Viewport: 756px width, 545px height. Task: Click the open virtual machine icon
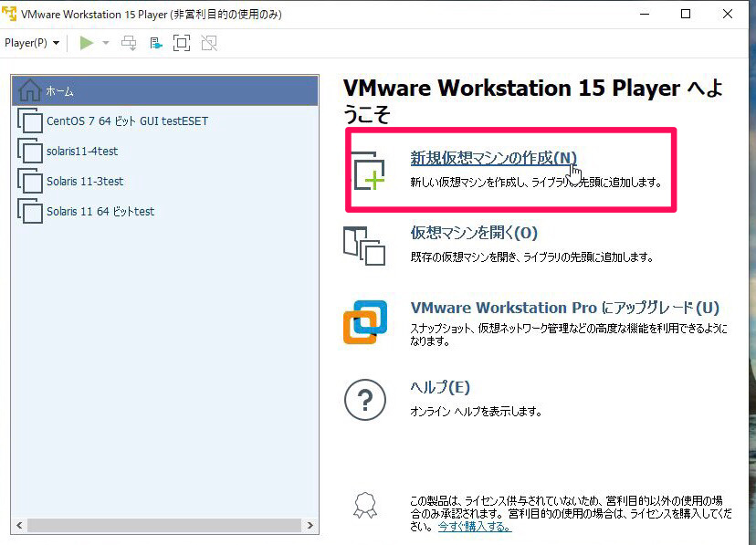(364, 246)
